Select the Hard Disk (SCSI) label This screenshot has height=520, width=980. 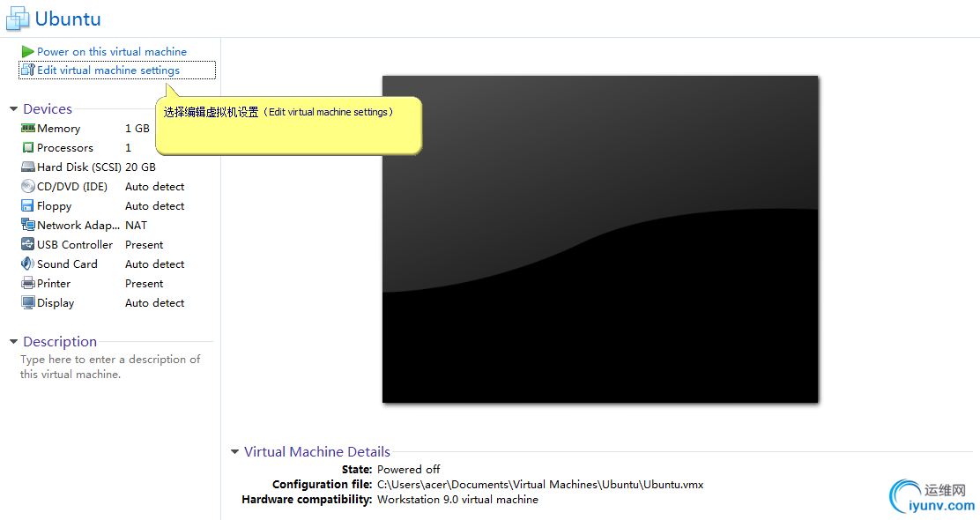pyautogui.click(x=79, y=167)
